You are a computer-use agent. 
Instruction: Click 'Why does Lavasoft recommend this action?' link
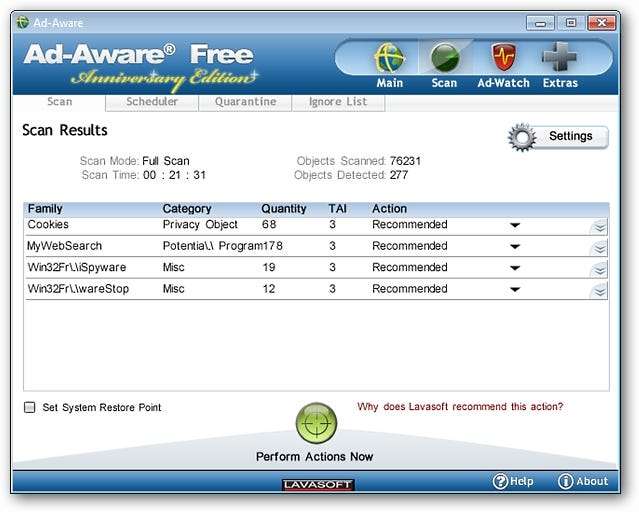click(x=460, y=407)
